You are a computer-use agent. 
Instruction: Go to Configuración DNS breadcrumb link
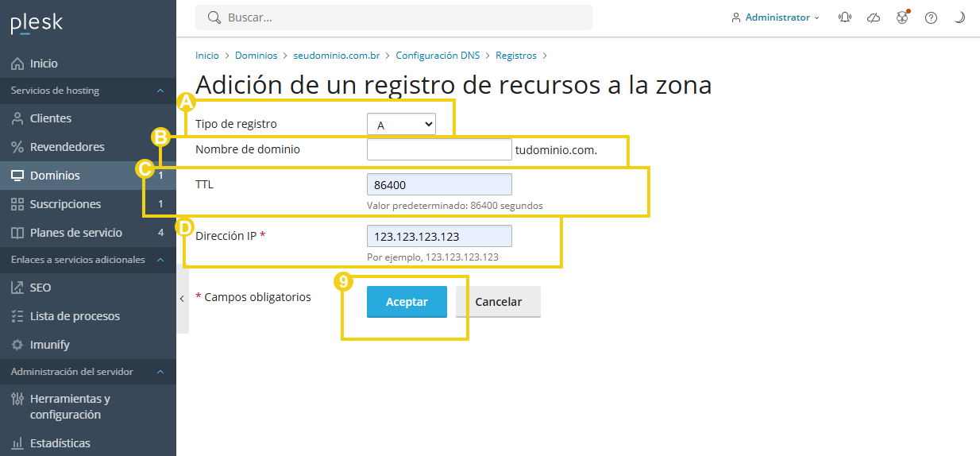coord(438,56)
